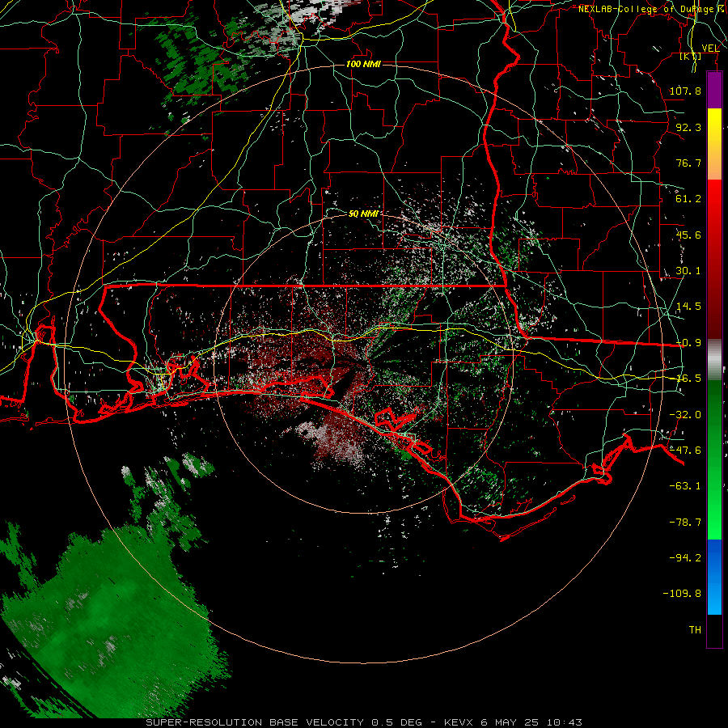Click the 107.8 value on velocity scale
728x728 pixels.
pyautogui.click(x=685, y=91)
